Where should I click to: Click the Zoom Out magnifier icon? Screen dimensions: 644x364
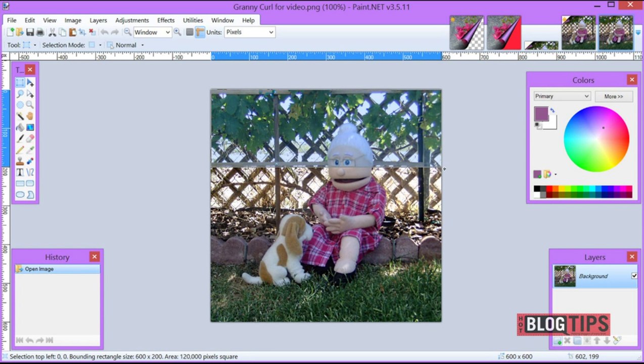(x=127, y=32)
